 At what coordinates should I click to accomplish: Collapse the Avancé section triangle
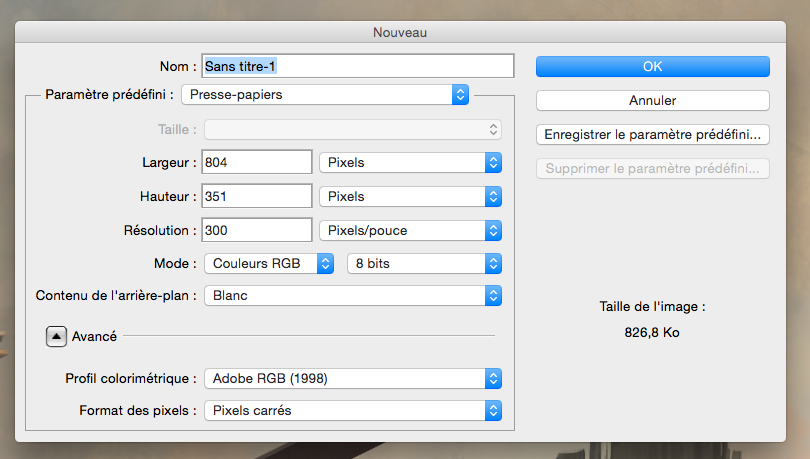click(x=56, y=337)
